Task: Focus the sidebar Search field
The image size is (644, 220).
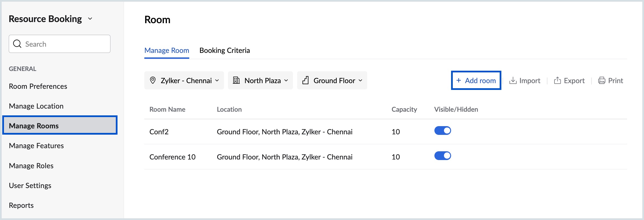Action: [65, 44]
